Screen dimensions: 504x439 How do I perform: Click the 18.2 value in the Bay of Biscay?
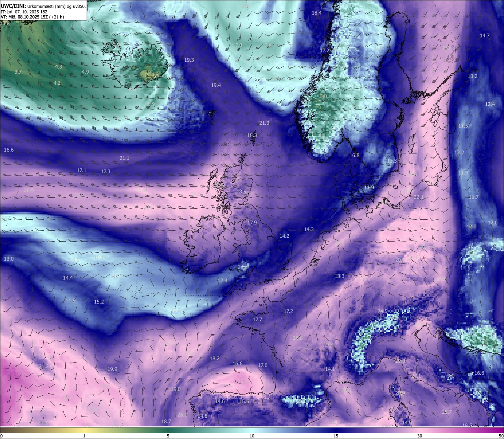pyautogui.click(x=215, y=358)
